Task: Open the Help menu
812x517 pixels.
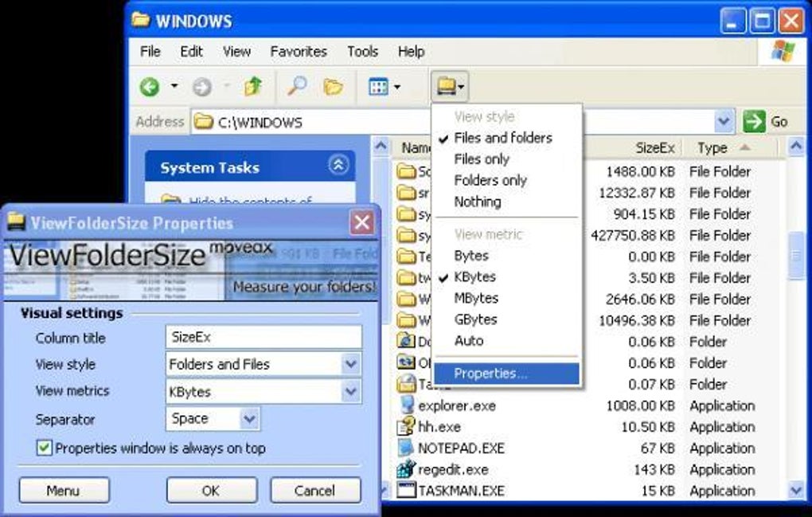Action: tap(412, 51)
